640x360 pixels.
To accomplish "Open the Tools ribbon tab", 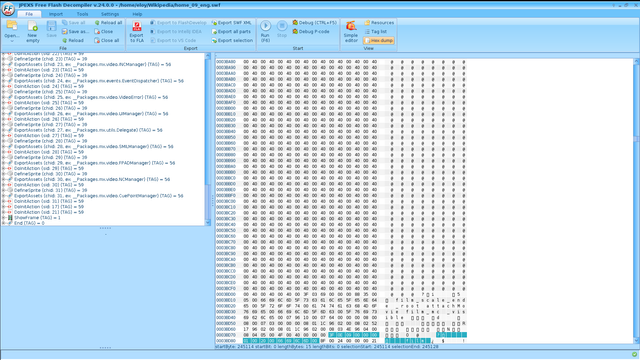I will coord(82,14).
